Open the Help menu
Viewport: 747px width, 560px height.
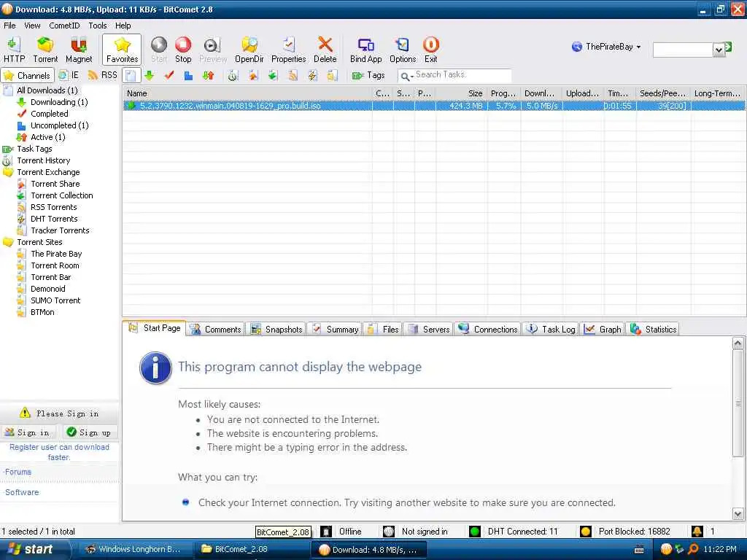(x=123, y=26)
